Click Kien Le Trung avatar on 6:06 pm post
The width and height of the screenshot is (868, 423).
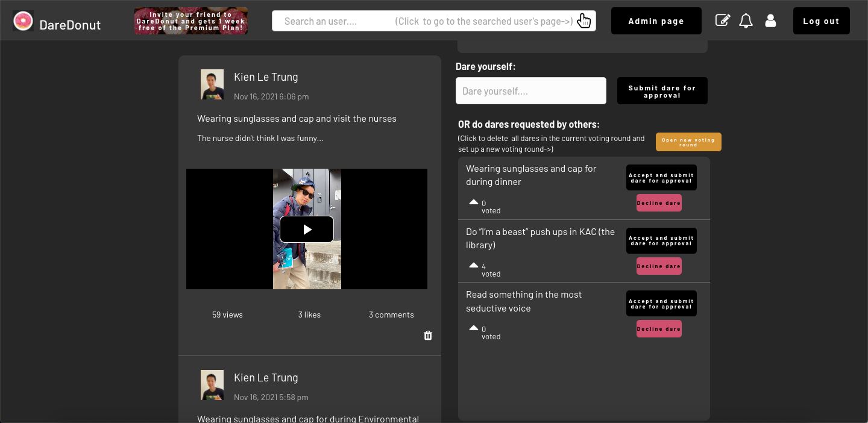pos(212,84)
